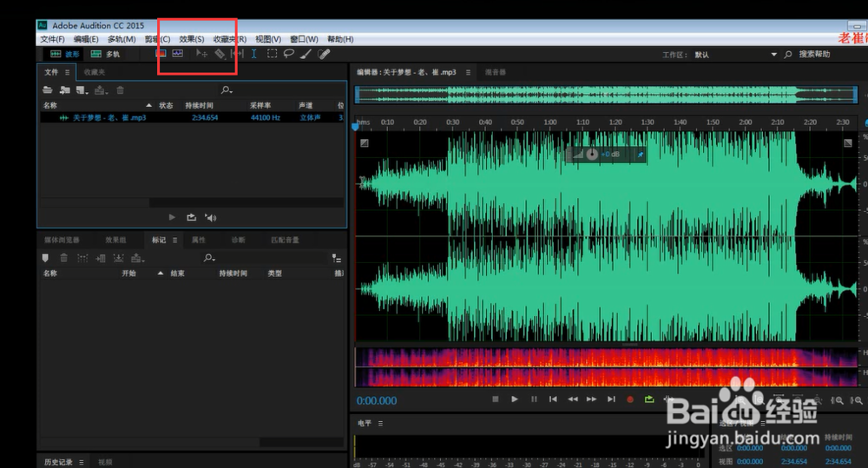The image size is (868, 468).
Task: Click Import File icon in Files panel
Action: tap(65, 89)
